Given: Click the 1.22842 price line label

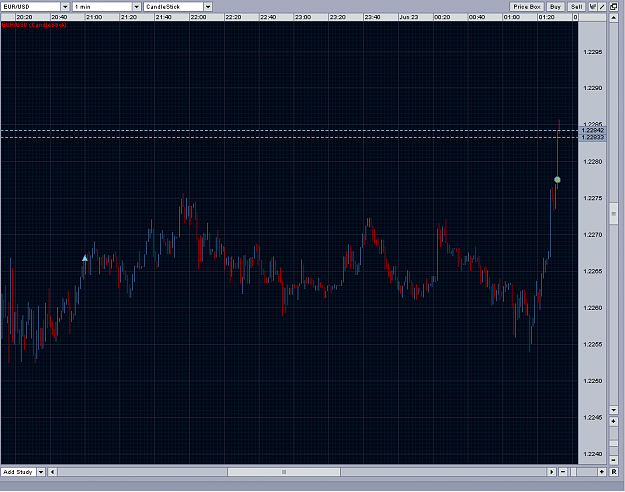Looking at the screenshot, I should 592,130.
